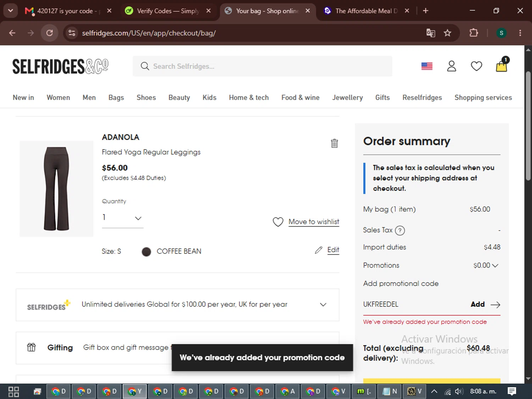
Task: Open the Women category menu
Action: point(58,98)
